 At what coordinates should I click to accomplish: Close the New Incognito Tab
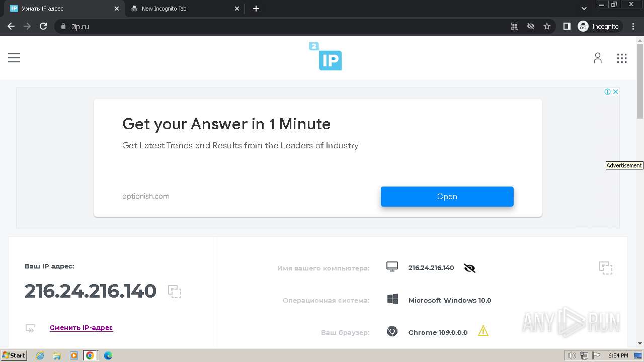(x=237, y=9)
